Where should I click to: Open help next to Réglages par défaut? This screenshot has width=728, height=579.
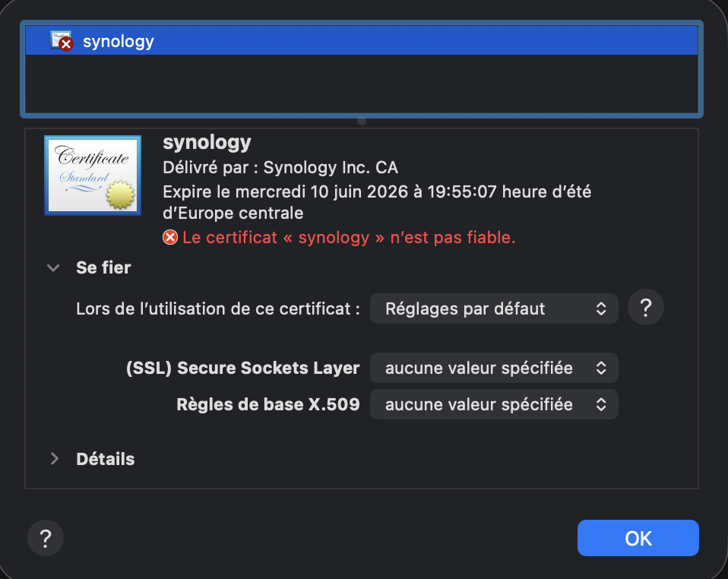point(646,308)
